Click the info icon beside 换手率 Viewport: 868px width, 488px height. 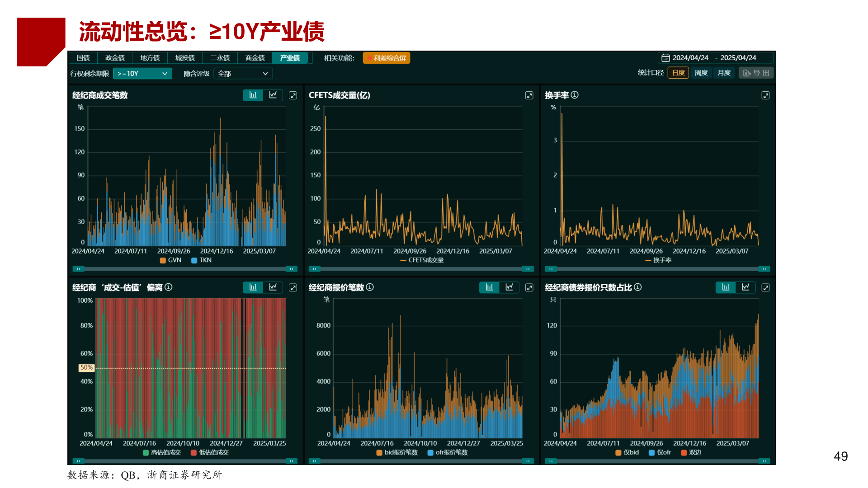pos(575,95)
